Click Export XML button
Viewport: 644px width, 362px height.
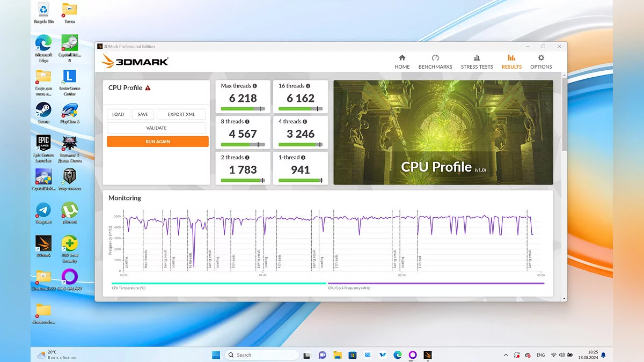(x=181, y=114)
